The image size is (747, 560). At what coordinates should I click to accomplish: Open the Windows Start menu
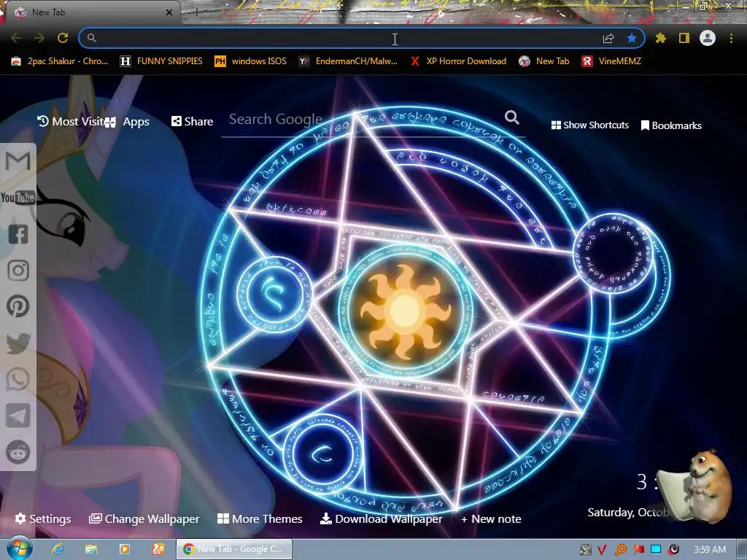[19, 548]
